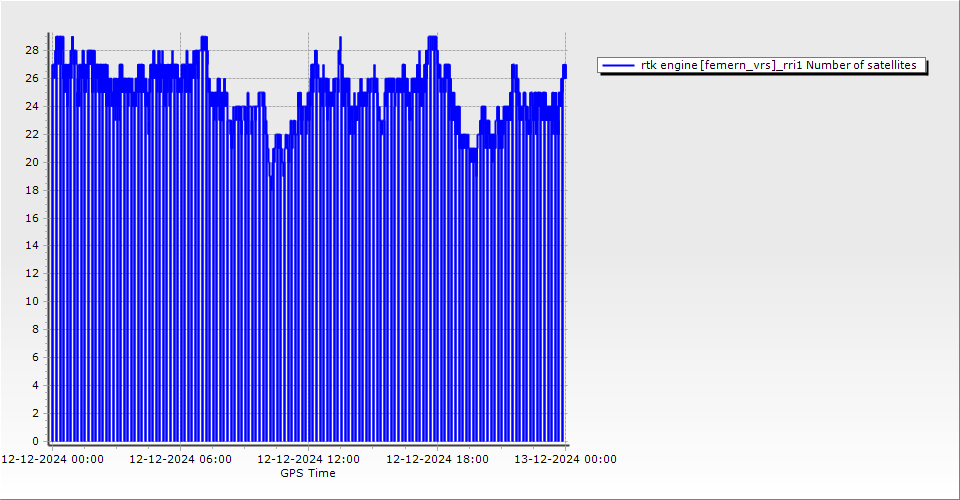The width and height of the screenshot is (960, 500).
Task: Click the y-axis tick label 8
Action: [35, 329]
